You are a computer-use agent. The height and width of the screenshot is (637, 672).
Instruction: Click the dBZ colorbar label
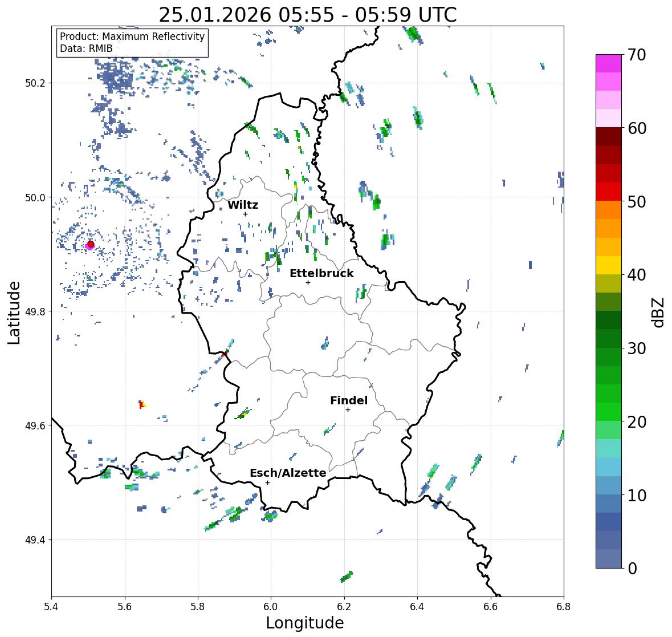[x=658, y=312]
